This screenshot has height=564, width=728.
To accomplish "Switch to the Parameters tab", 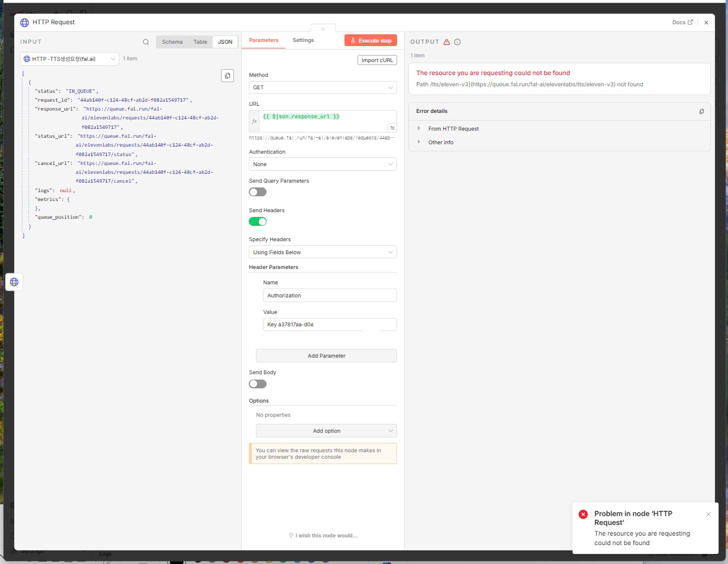I will pyautogui.click(x=264, y=40).
